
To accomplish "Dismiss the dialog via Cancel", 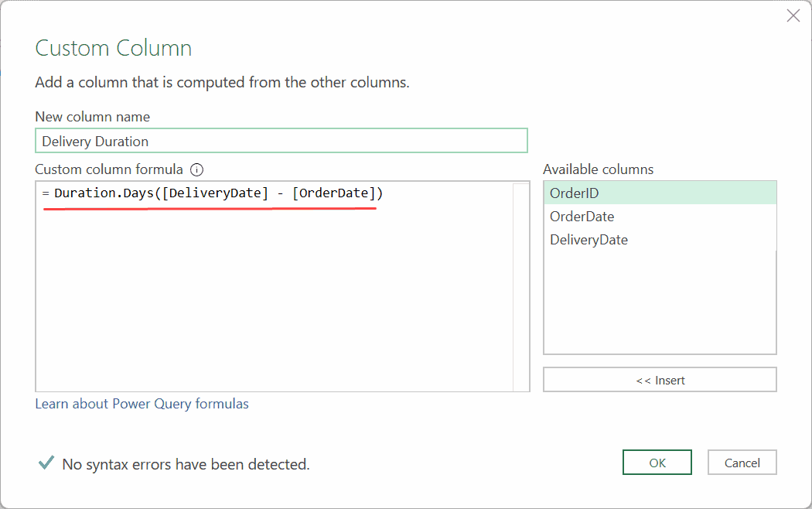I will coord(742,462).
